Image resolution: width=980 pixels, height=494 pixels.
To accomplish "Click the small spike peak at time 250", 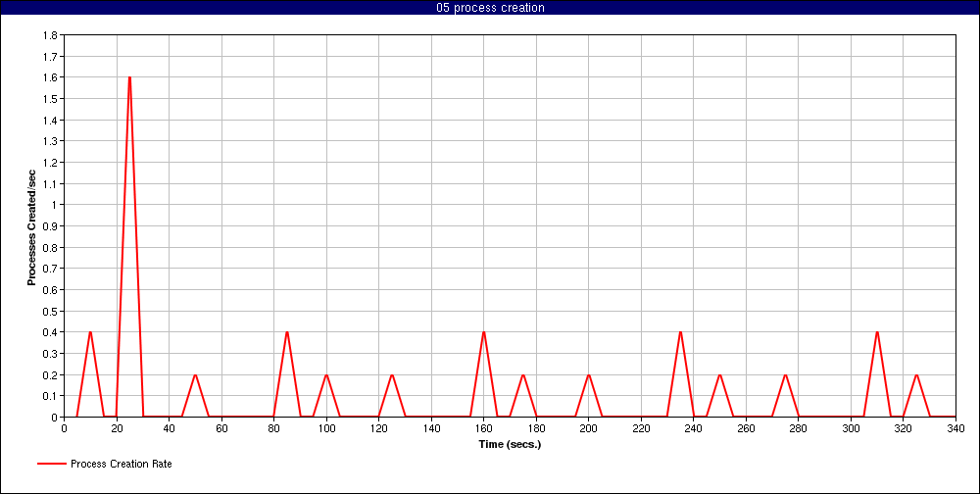I will [719, 375].
